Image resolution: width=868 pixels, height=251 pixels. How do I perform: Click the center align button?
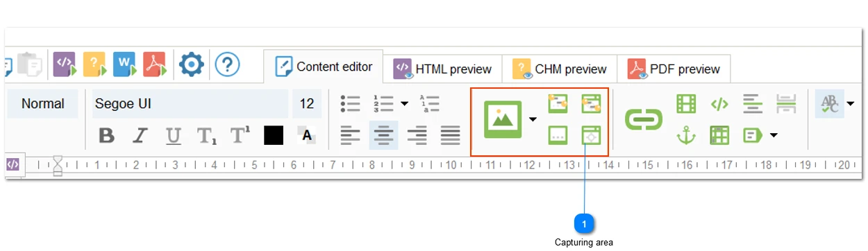[383, 135]
